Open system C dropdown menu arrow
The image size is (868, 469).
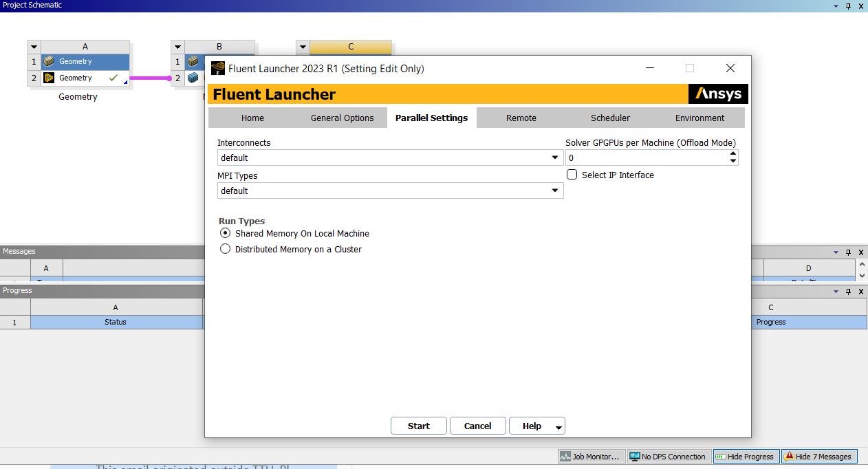click(303, 47)
